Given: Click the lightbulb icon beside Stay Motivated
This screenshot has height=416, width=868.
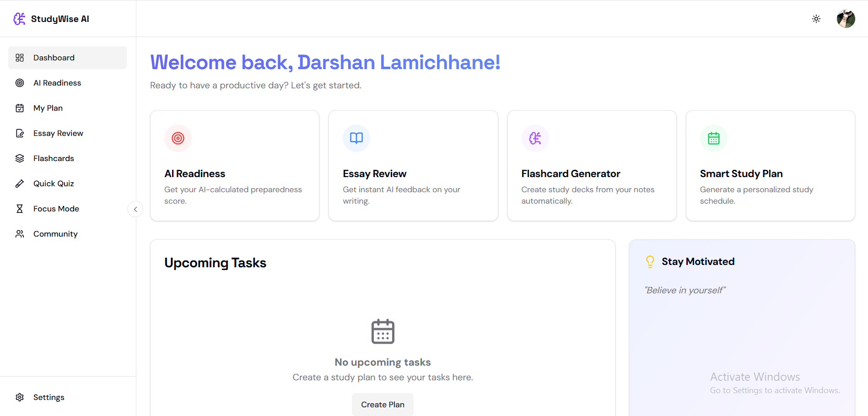Looking at the screenshot, I should (650, 262).
